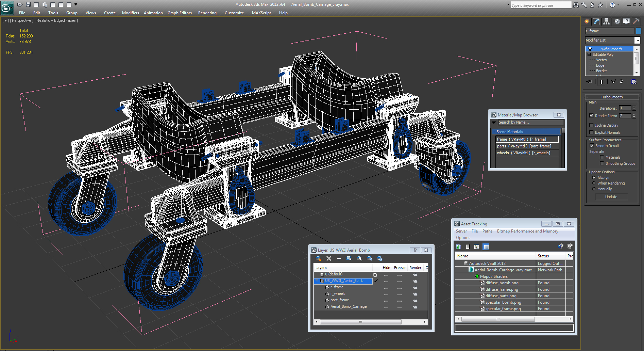The width and height of the screenshot is (644, 351).
Task: Open the Graph Editors menu
Action: click(180, 13)
